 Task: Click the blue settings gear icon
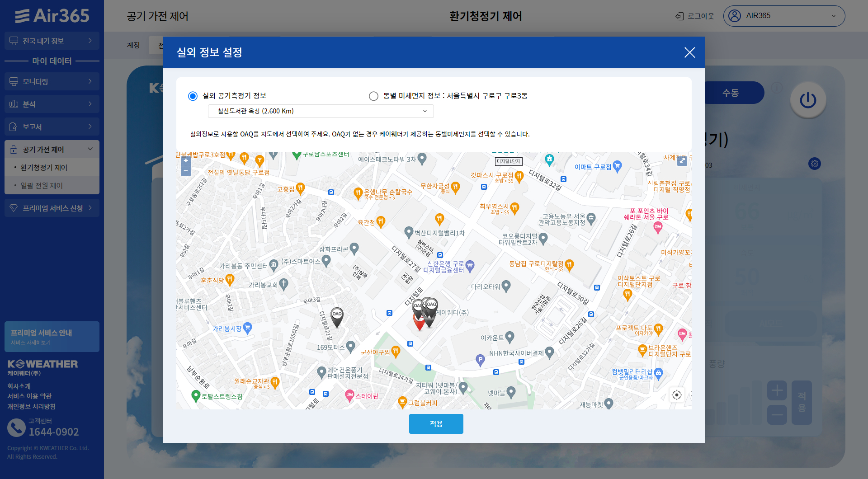click(x=815, y=164)
